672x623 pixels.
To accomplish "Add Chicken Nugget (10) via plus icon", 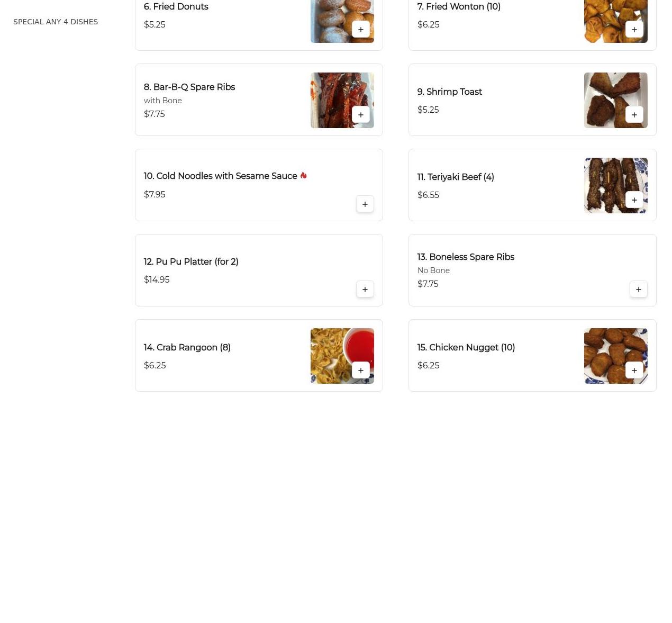I will pos(634,371).
